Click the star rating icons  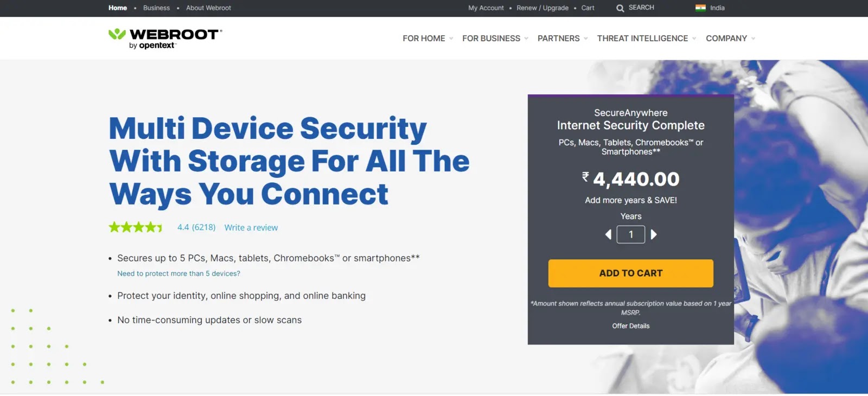pos(136,227)
